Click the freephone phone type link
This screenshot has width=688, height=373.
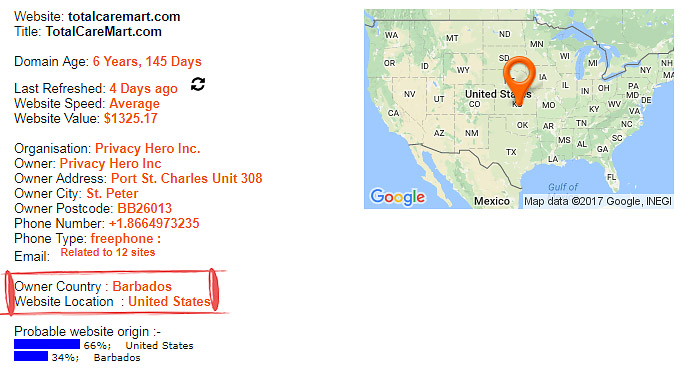(125, 238)
